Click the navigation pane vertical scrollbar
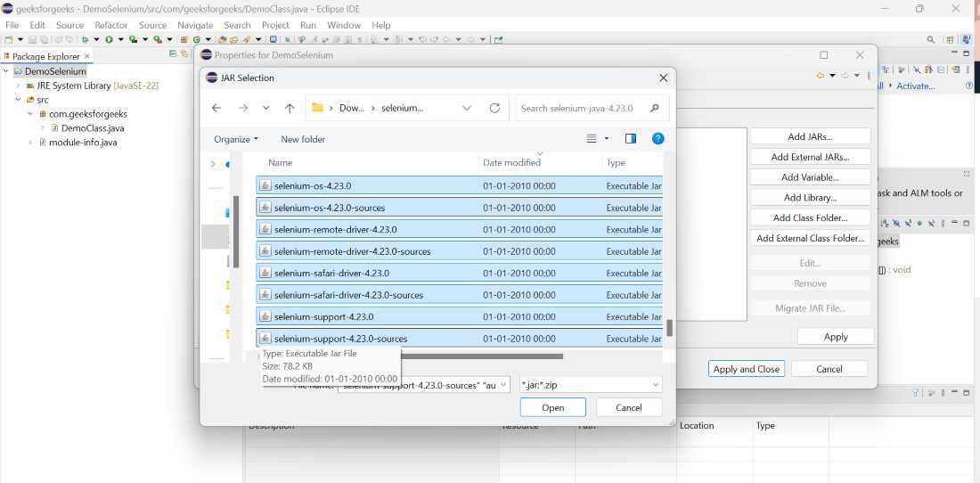Image resolution: width=980 pixels, height=483 pixels. [236, 231]
